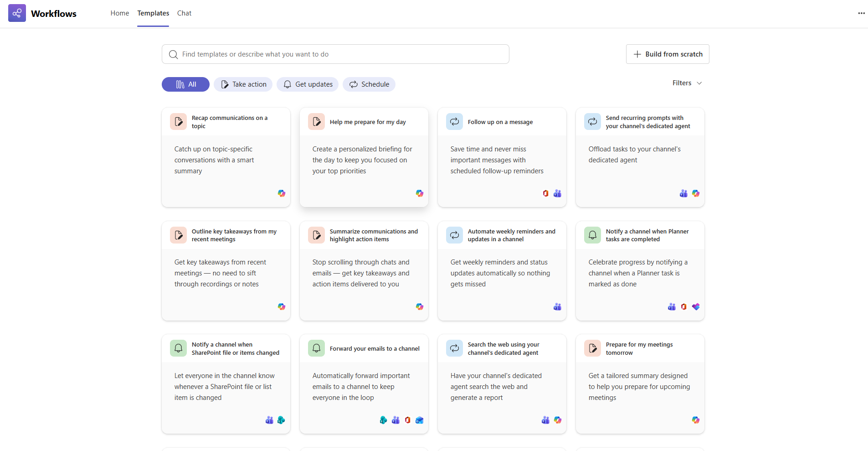Screen dimensions: 868x451
Task: Open Help me prepare for my day template
Action: click(x=364, y=157)
